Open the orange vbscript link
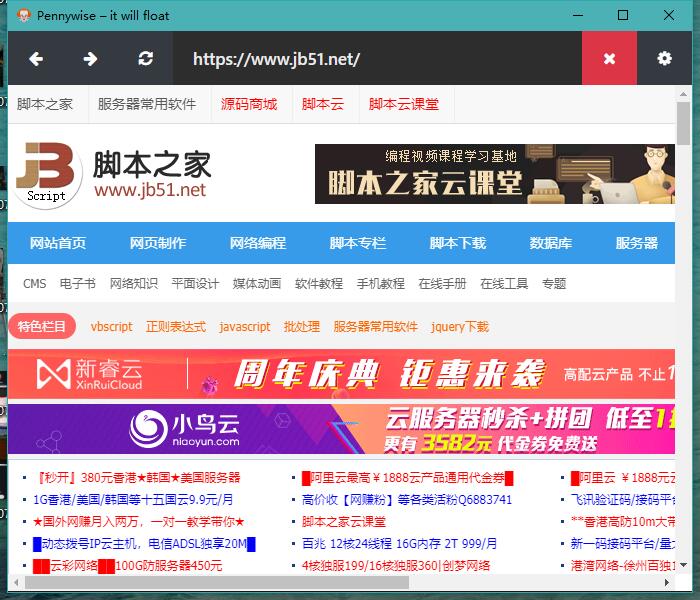The height and width of the screenshot is (600, 700). (x=111, y=327)
